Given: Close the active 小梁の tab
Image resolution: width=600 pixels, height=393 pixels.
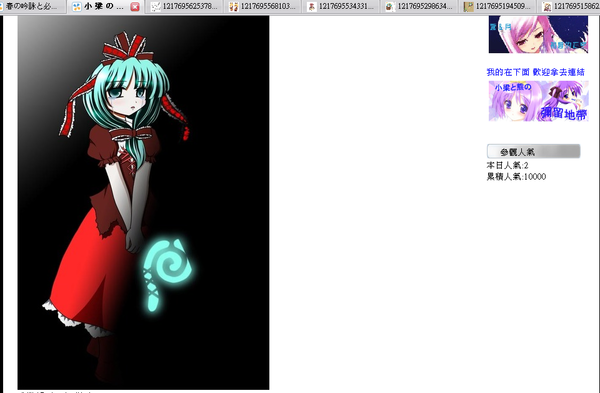Looking at the screenshot, I should tap(135, 7).
